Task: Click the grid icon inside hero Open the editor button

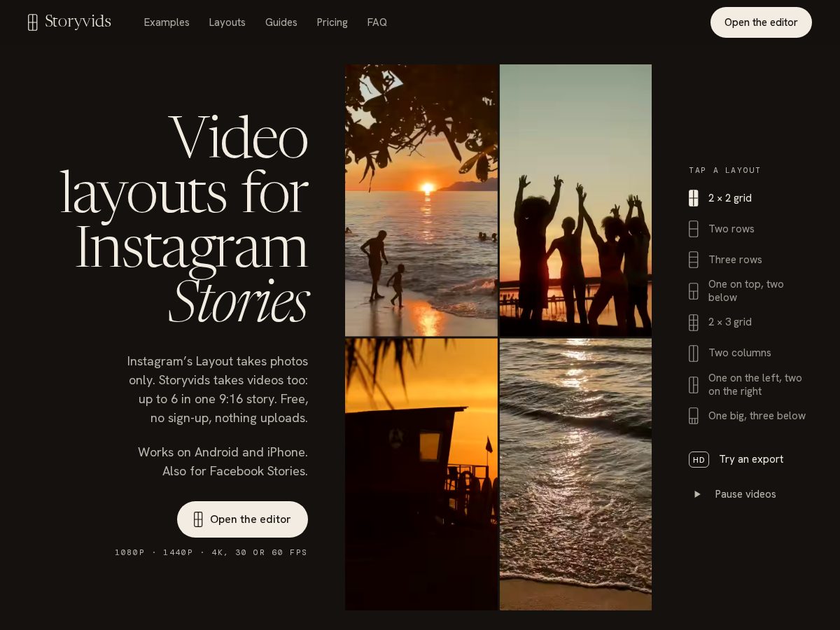Action: 198,519
